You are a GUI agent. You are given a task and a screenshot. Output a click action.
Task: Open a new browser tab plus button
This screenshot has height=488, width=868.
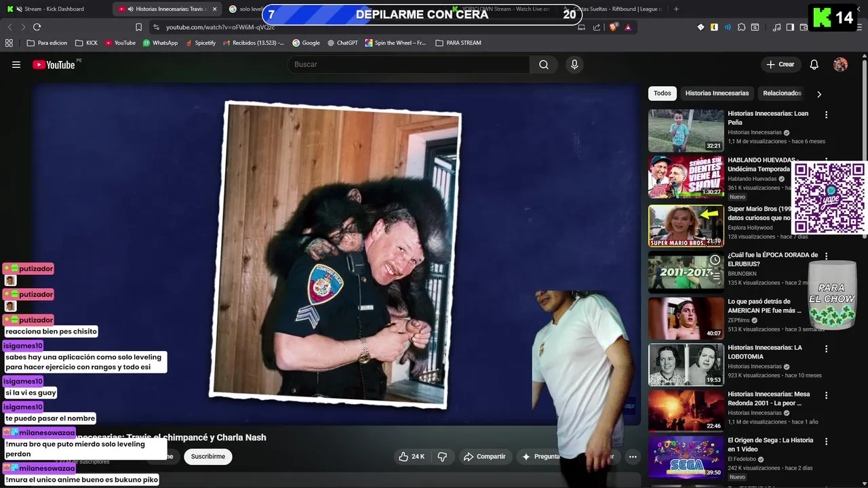pos(676,9)
